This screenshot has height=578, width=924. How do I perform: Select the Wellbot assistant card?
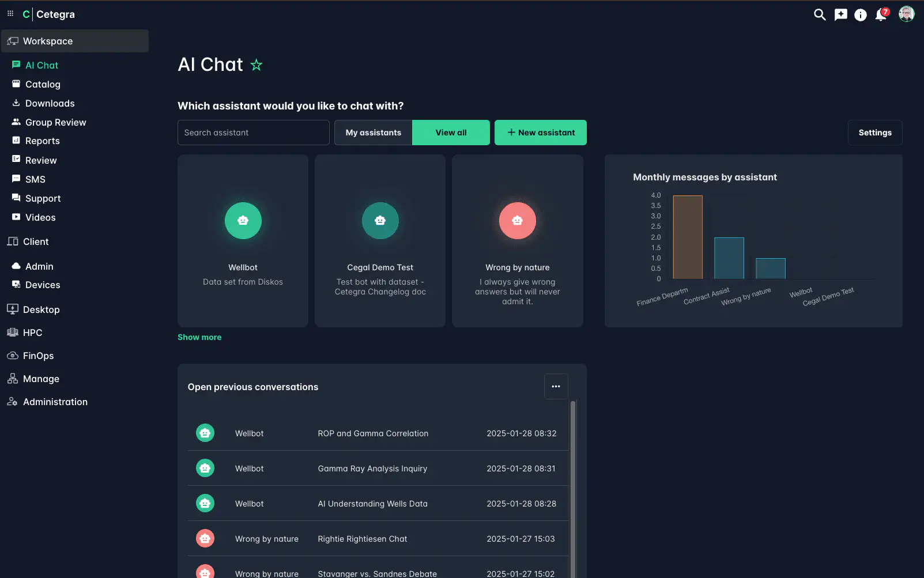(243, 240)
